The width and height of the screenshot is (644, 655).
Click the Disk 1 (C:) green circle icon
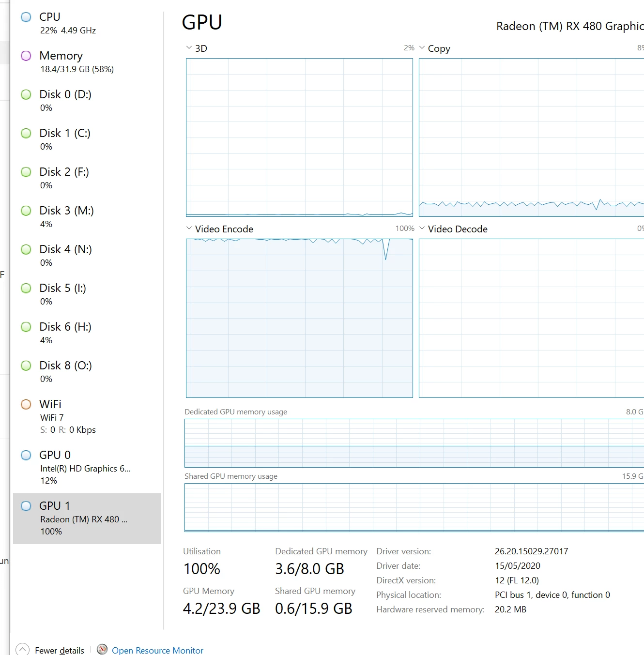[26, 134]
